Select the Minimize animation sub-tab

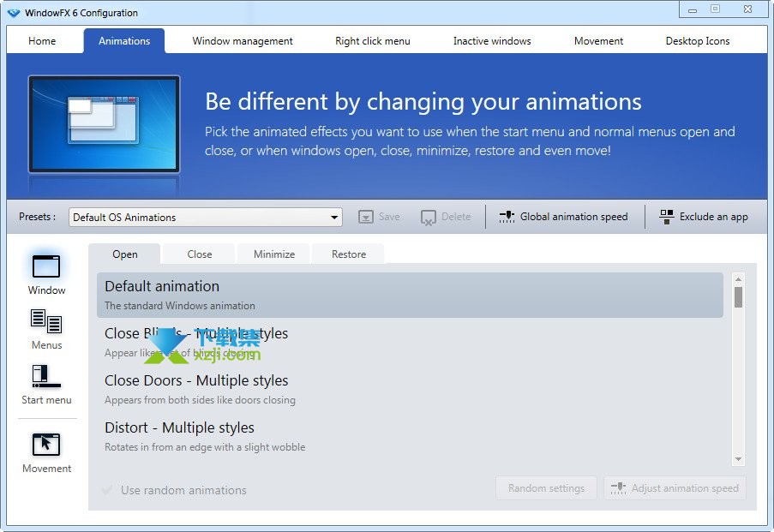[274, 254]
